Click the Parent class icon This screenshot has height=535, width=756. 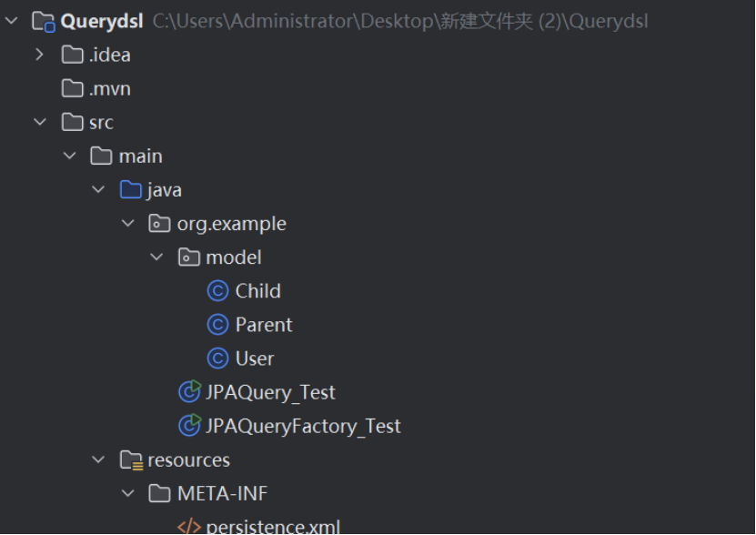(217, 325)
